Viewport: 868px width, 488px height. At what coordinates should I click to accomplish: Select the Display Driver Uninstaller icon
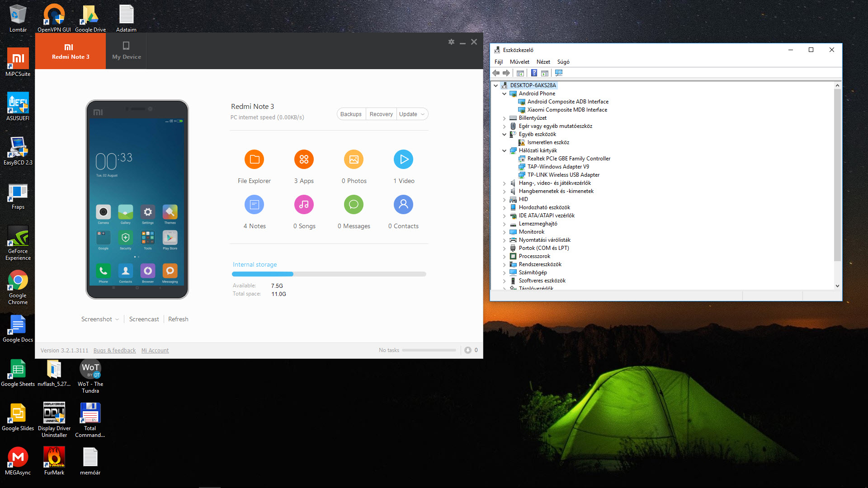coord(54,420)
